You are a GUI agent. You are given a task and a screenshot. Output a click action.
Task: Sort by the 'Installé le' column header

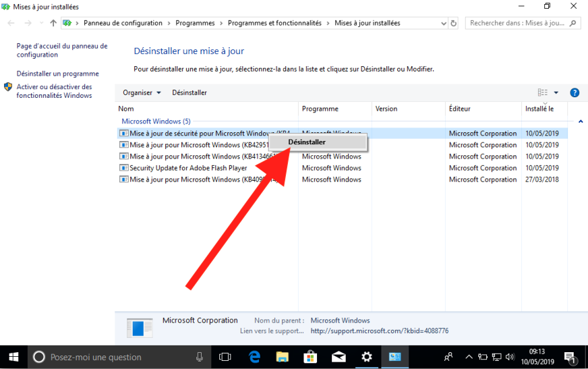pos(539,109)
